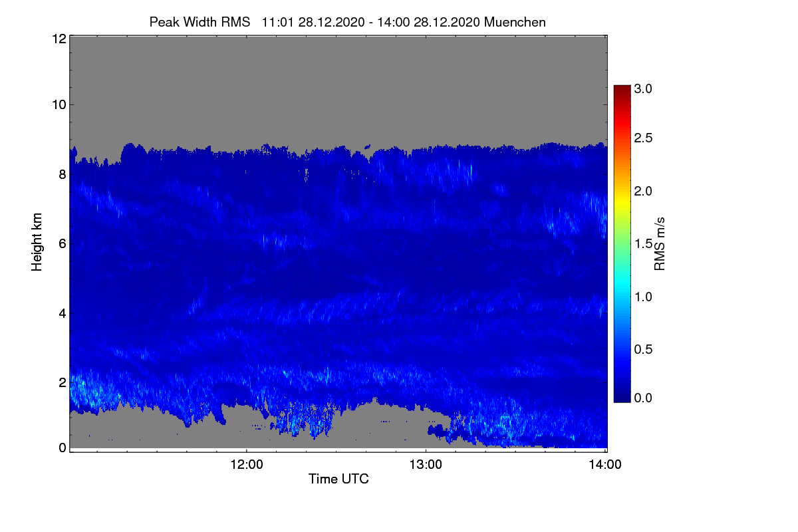Click the 'Height km' axis title
798x532 pixels.
(38, 242)
